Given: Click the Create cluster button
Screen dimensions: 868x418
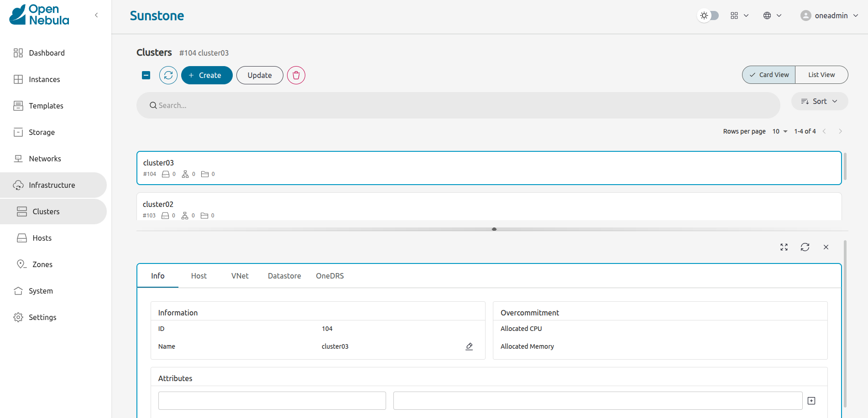Looking at the screenshot, I should [207, 75].
